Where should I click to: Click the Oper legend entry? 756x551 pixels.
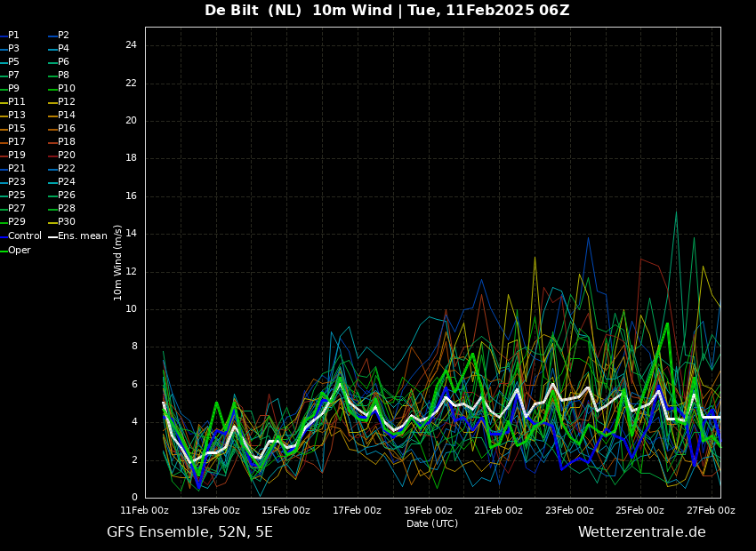(16, 250)
